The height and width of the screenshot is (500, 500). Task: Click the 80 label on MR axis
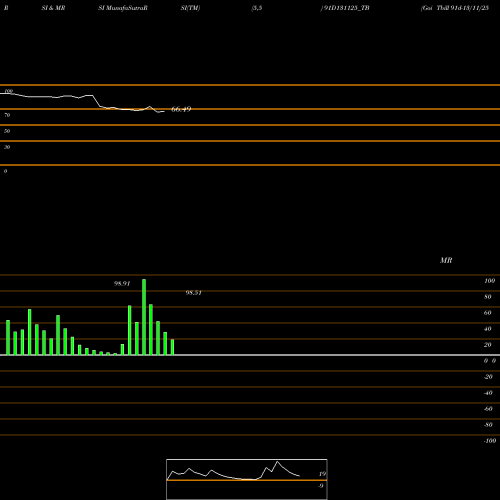(x=488, y=297)
